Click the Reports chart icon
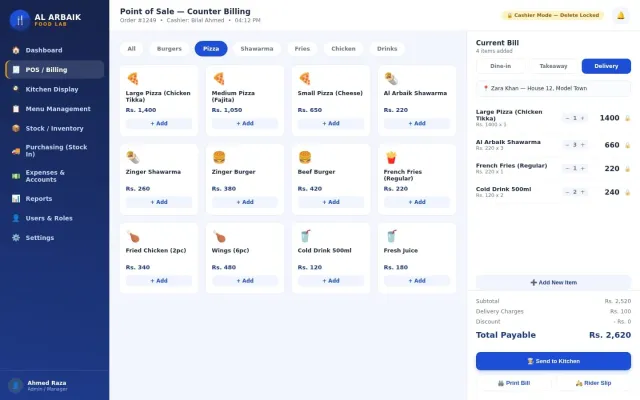The width and height of the screenshot is (640, 400). click(x=16, y=198)
